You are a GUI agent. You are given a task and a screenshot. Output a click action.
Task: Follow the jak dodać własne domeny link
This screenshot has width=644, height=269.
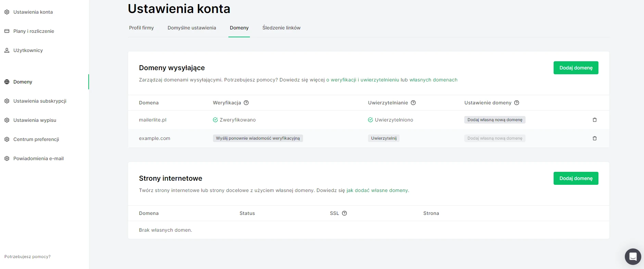pos(377,190)
